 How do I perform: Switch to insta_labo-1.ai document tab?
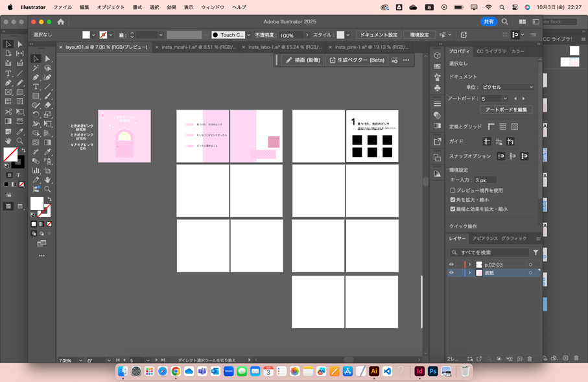click(x=285, y=47)
